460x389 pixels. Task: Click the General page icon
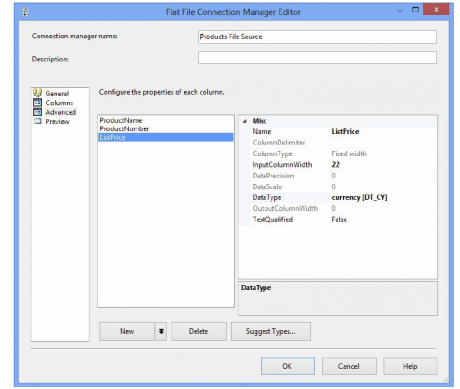[38, 93]
